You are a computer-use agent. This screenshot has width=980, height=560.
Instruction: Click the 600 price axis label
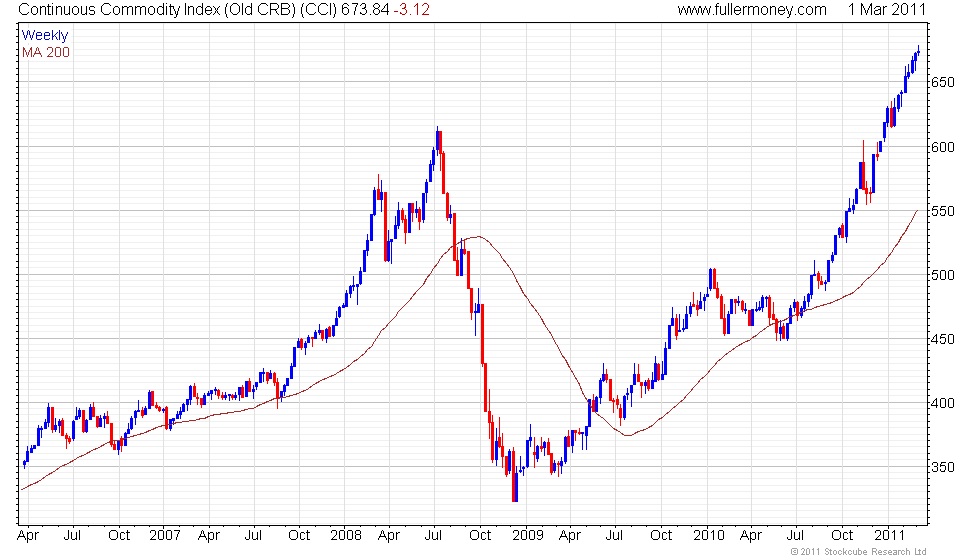(943, 147)
